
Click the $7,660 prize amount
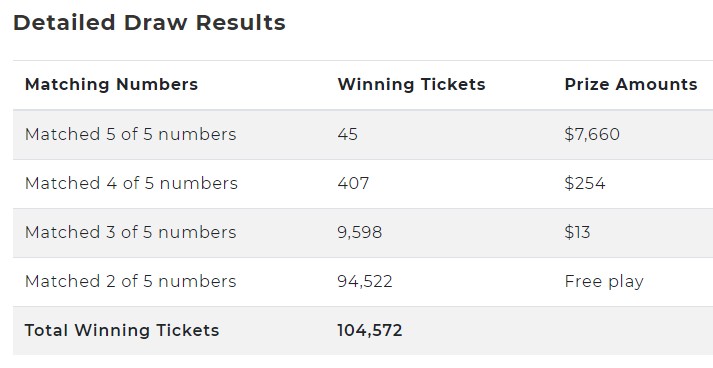click(x=592, y=134)
